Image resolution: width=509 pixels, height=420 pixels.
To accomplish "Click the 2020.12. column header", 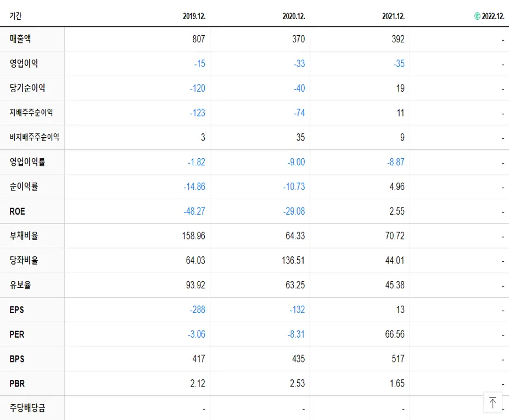I will pyautogui.click(x=295, y=16).
